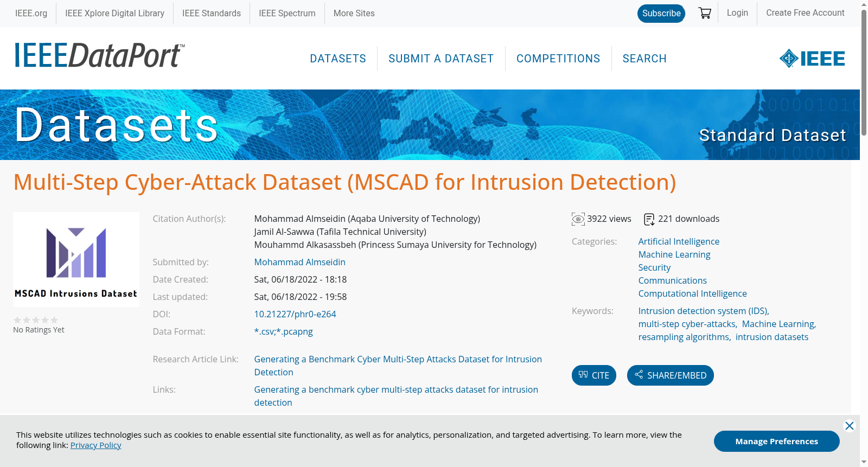Open the Research Article Link

tap(398, 366)
